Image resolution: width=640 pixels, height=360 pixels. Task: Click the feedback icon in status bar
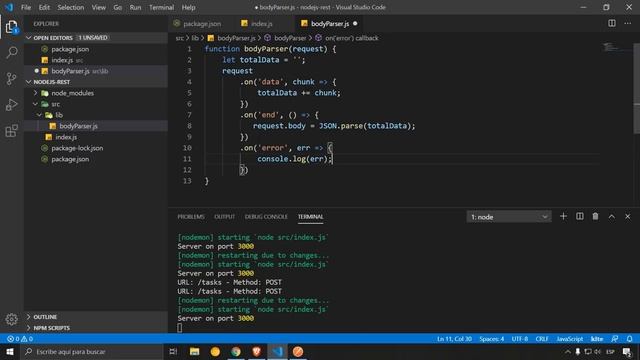[x=614, y=339]
